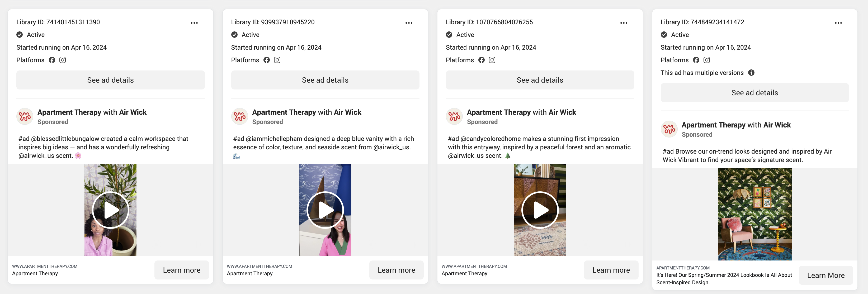Screen dimensions: 868x294
Task: Click Instagram platform icon on third ad
Action: tap(492, 60)
